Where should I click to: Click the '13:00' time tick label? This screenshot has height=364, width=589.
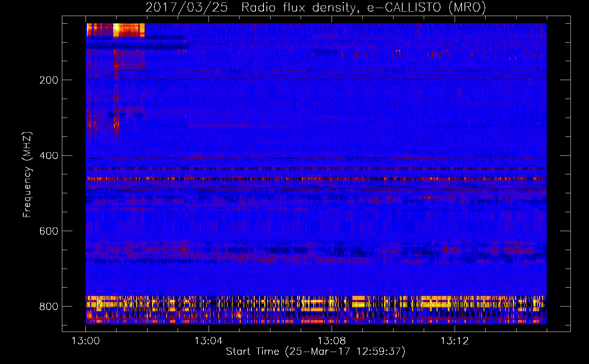tap(86, 341)
